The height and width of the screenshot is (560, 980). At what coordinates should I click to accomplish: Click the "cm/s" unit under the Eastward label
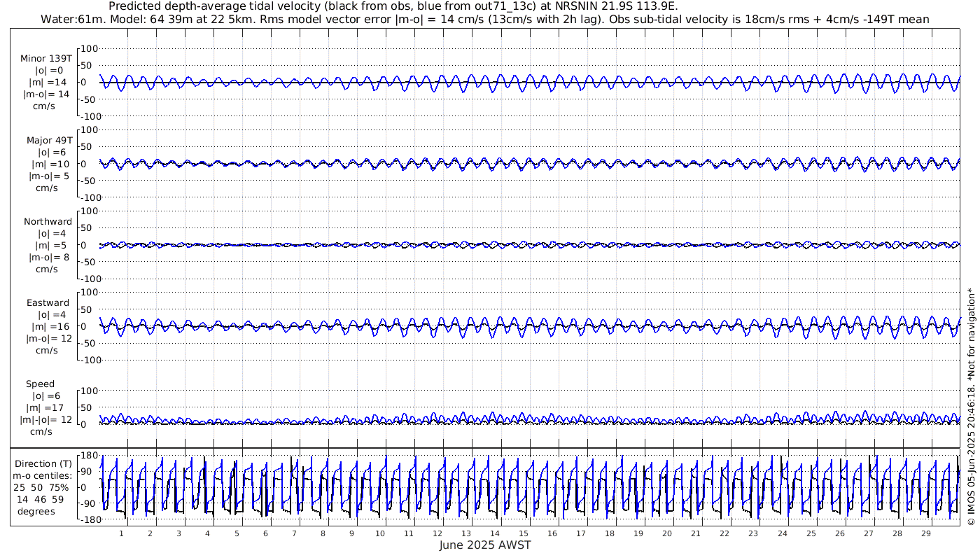[47, 351]
